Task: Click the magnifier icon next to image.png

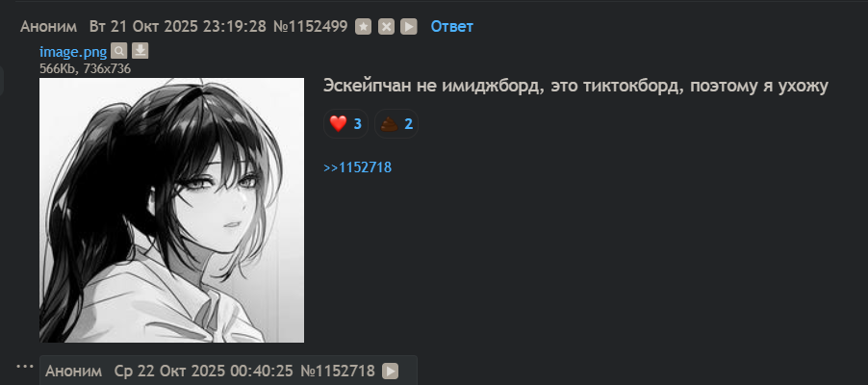Action: [x=118, y=52]
